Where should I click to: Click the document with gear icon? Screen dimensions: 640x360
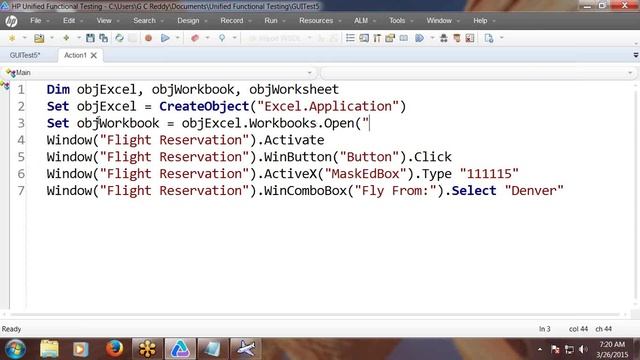(489, 38)
